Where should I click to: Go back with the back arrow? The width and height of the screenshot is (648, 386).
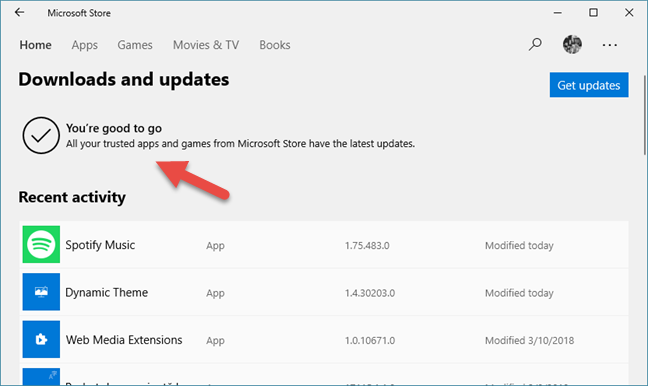point(19,12)
